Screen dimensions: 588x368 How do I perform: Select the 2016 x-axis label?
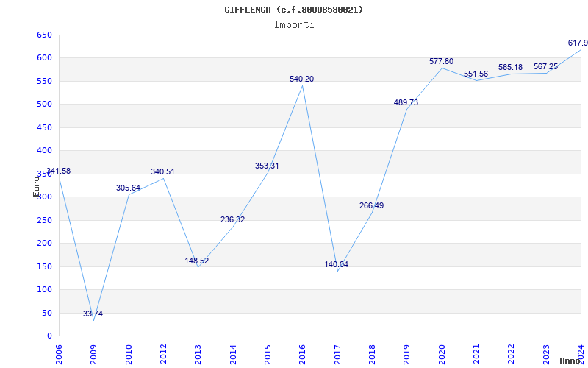tap(303, 355)
